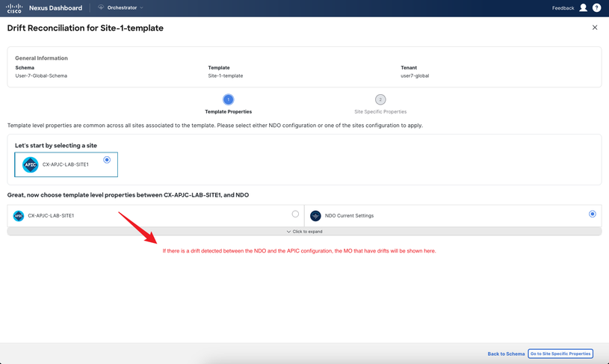The width and height of the screenshot is (609, 364).
Task: Click template value Site-1-template
Action: pos(225,75)
